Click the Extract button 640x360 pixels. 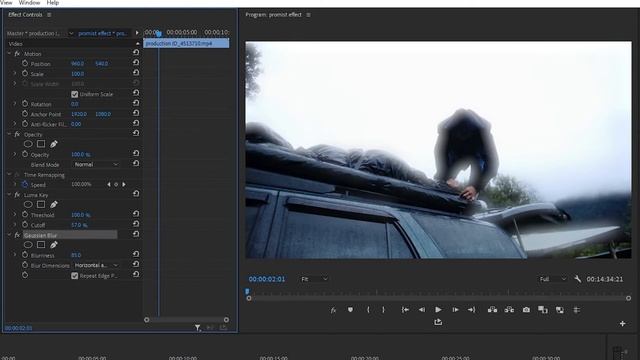509,310
